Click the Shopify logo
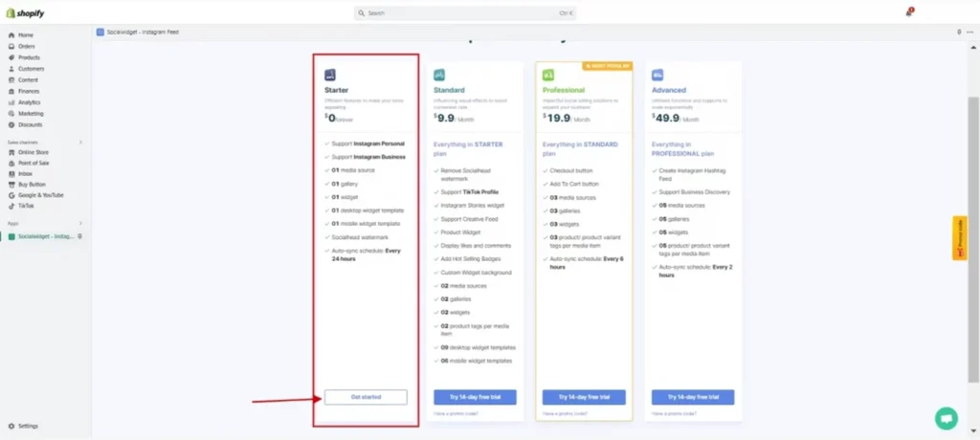Screen dimensions: 980x440 (25, 13)
